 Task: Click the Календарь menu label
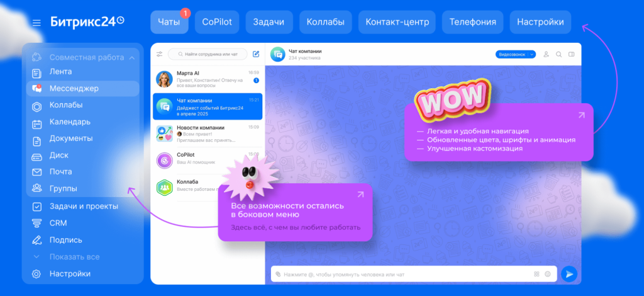pos(70,122)
